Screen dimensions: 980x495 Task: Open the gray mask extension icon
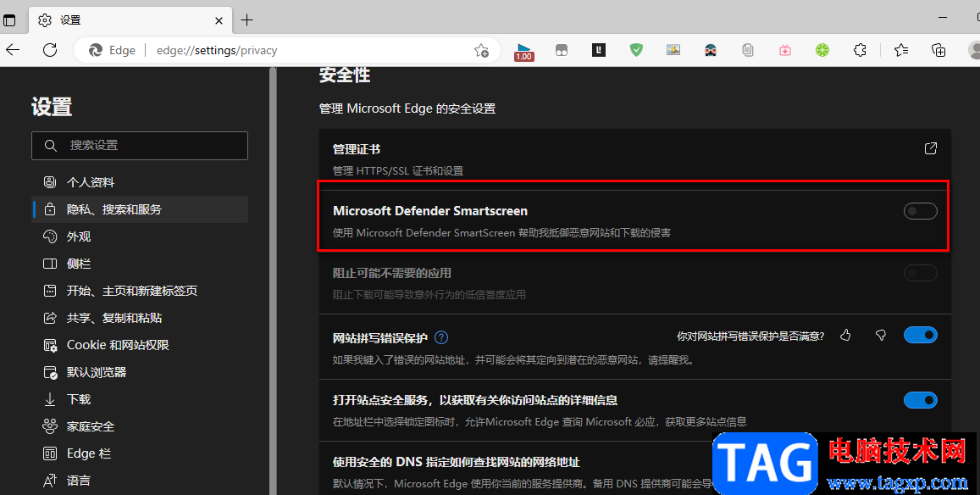(x=562, y=50)
